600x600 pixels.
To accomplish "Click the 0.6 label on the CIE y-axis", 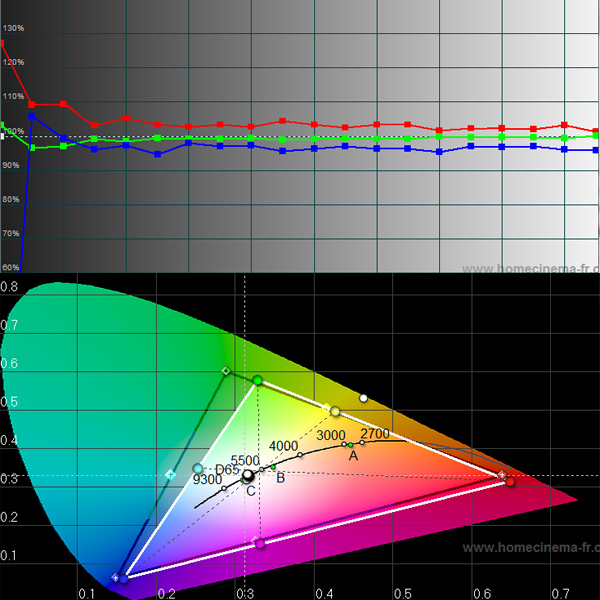I will (9, 363).
